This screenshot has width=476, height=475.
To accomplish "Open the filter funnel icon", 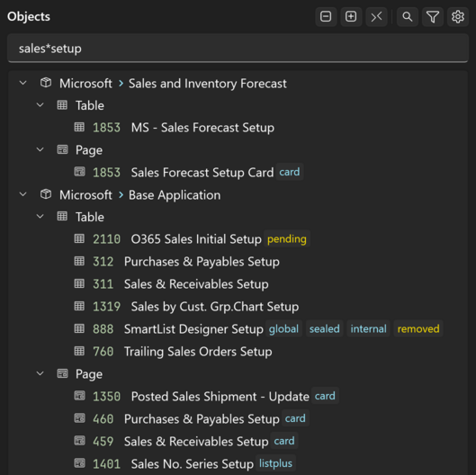I will pyautogui.click(x=433, y=16).
